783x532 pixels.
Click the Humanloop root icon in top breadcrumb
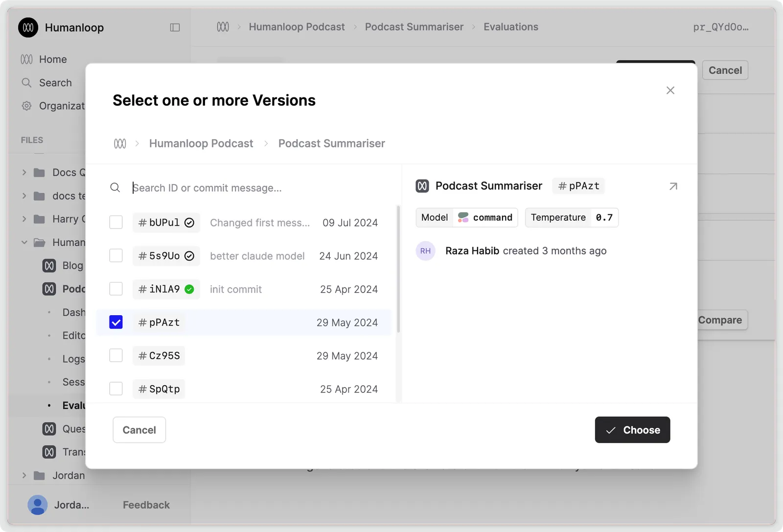point(223,27)
